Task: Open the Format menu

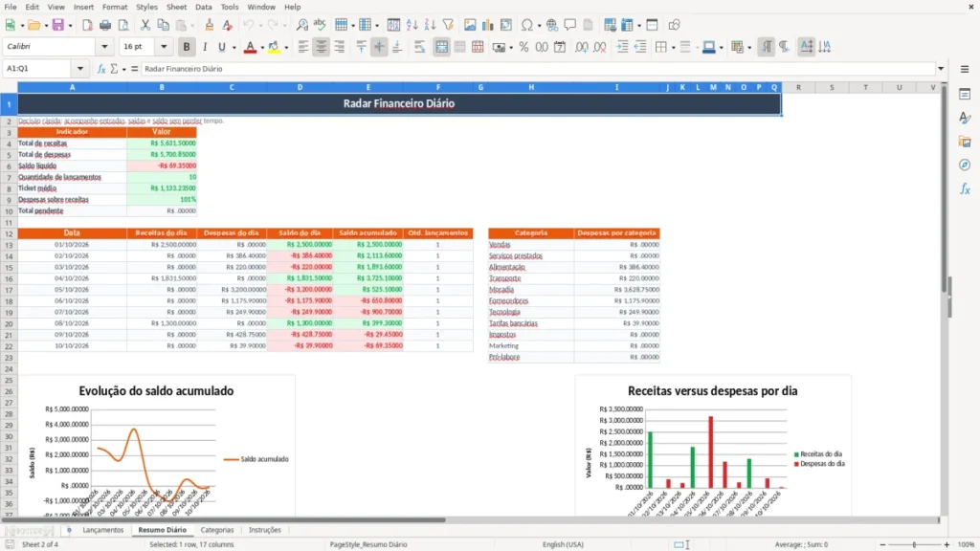Action: click(x=115, y=7)
